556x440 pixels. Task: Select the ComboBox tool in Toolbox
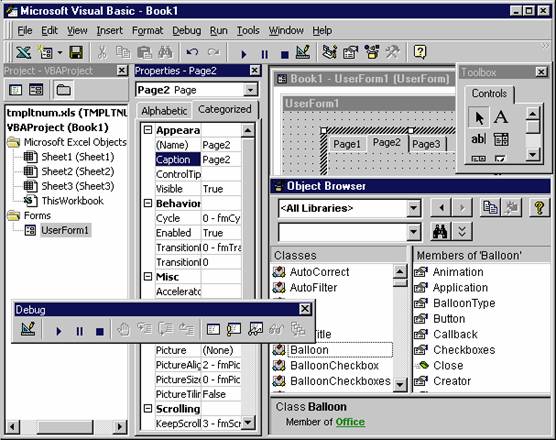pos(501,139)
